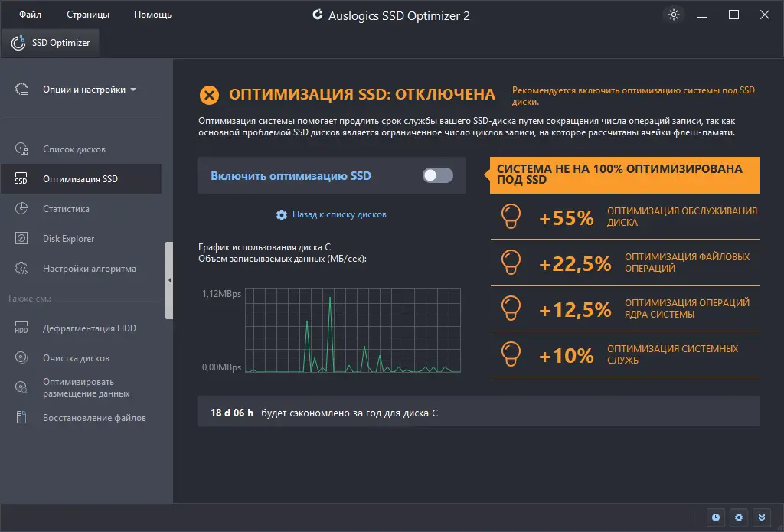Click the double-chevron expand icon bottom right
This screenshot has height=532, width=784.
point(760,517)
